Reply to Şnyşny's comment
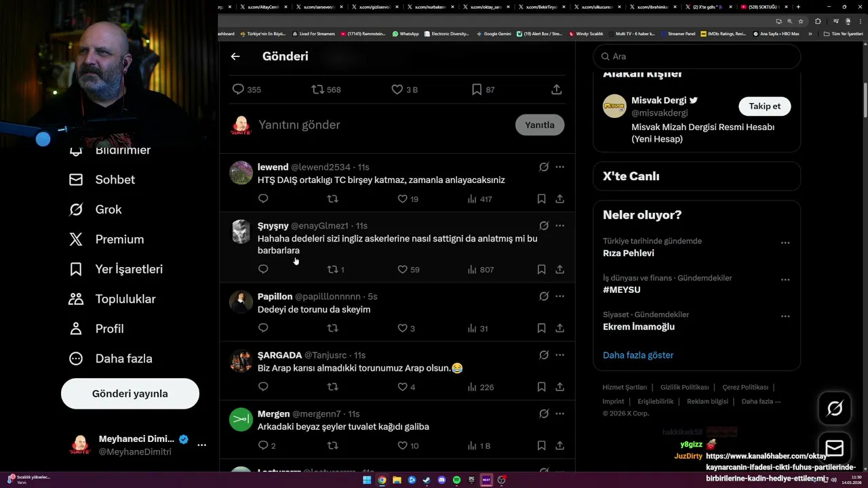The width and height of the screenshot is (868, 488). 263,269
